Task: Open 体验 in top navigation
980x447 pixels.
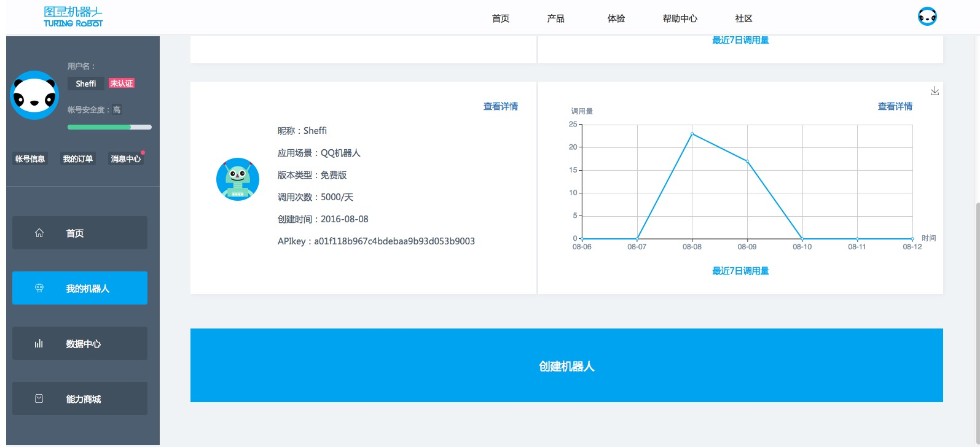Action: pyautogui.click(x=616, y=18)
